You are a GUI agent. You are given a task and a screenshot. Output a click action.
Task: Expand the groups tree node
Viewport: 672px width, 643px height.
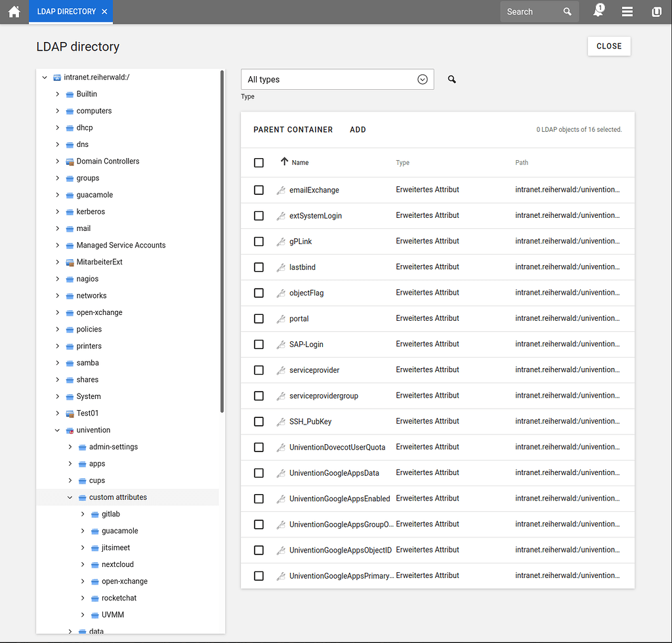pyautogui.click(x=58, y=178)
